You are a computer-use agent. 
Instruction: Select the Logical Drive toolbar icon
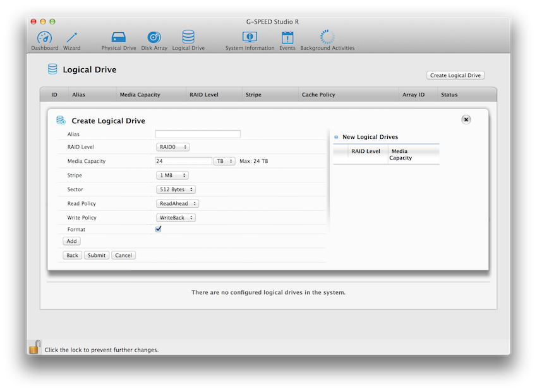click(x=188, y=40)
